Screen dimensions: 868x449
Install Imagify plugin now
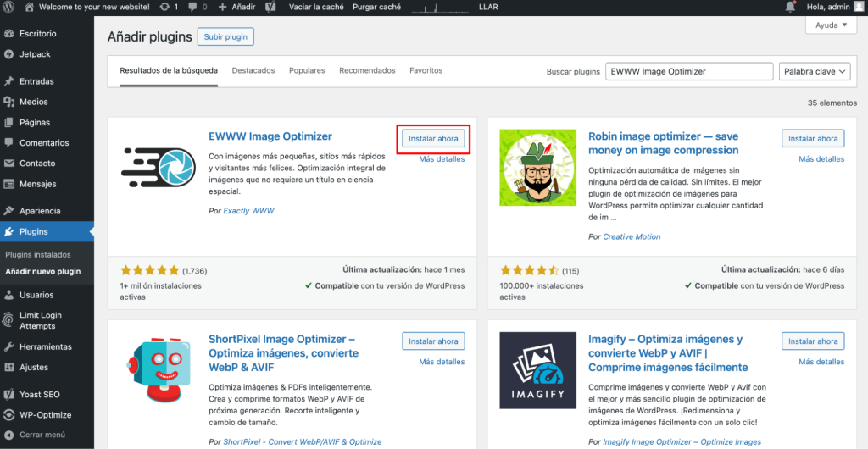pyautogui.click(x=813, y=341)
